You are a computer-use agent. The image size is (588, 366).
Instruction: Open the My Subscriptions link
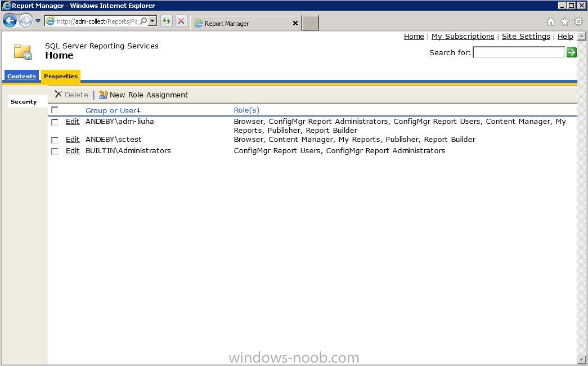[x=463, y=37]
